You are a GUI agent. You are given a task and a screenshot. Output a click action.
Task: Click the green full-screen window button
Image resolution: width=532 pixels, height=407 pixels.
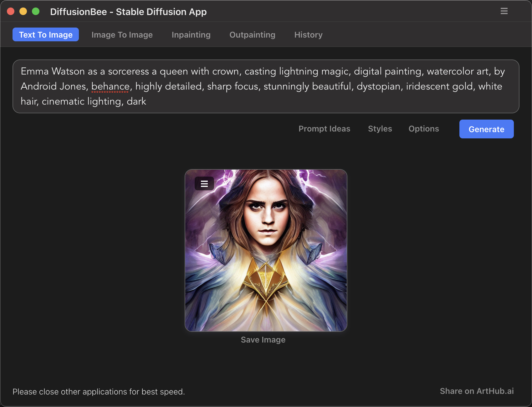(x=36, y=11)
